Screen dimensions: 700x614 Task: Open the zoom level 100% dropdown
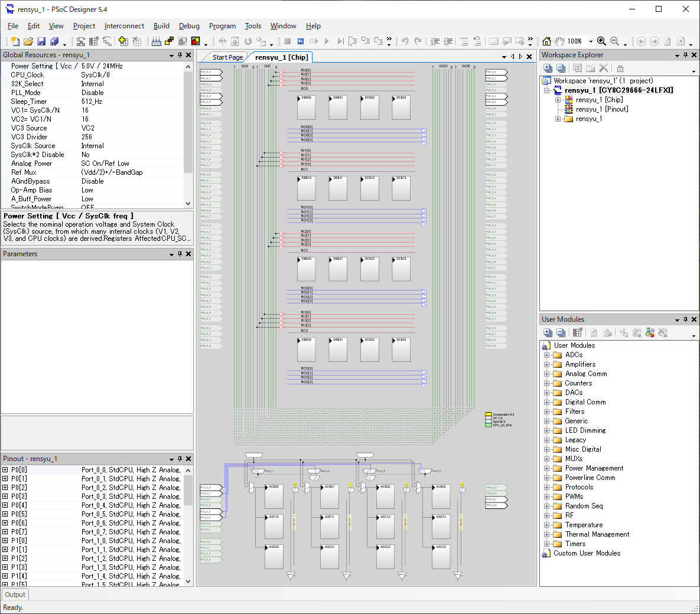point(591,41)
